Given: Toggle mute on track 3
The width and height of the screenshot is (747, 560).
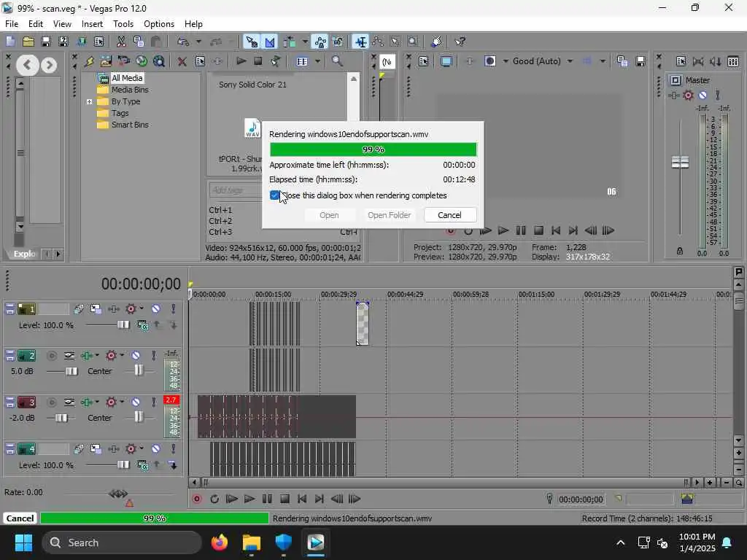Looking at the screenshot, I should pyautogui.click(x=136, y=402).
